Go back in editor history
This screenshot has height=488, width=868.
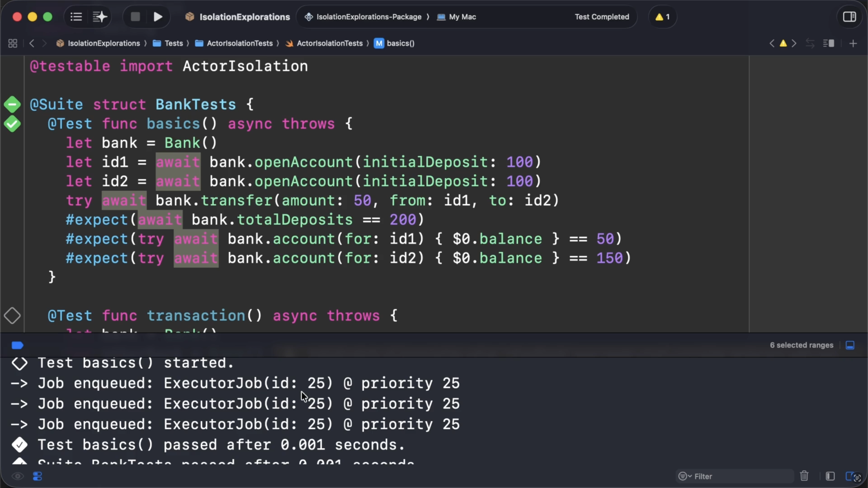click(x=32, y=43)
